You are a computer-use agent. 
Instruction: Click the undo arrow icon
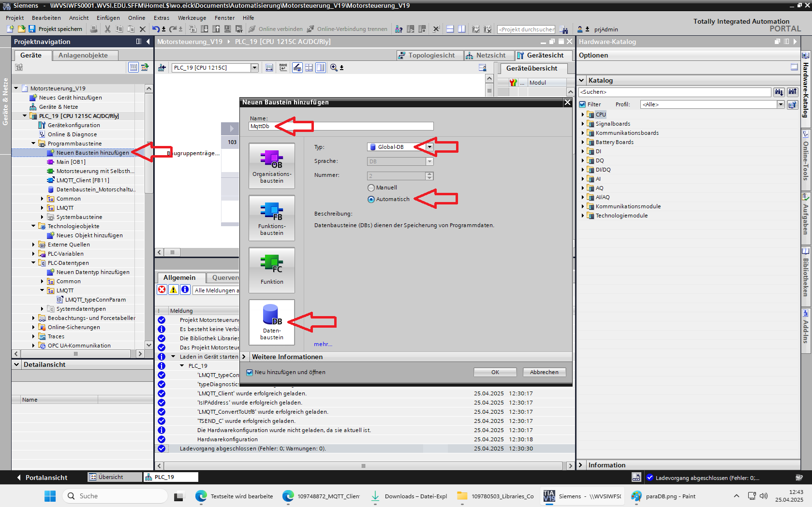coord(156,29)
